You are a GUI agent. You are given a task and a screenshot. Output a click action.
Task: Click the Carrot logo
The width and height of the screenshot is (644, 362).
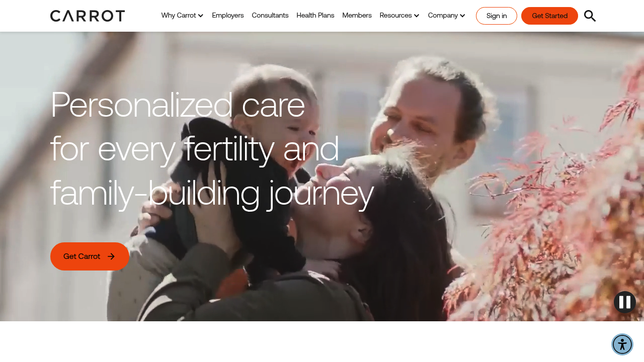88,16
